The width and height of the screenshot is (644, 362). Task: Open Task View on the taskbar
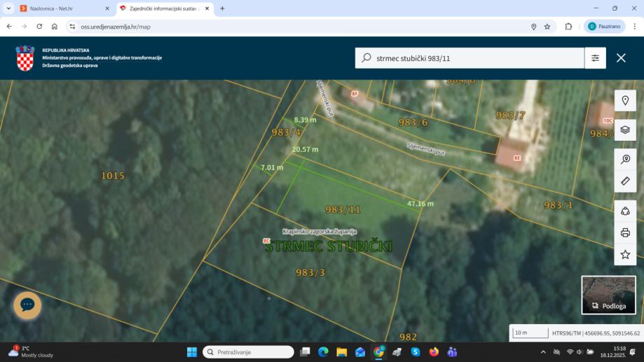coord(305,352)
